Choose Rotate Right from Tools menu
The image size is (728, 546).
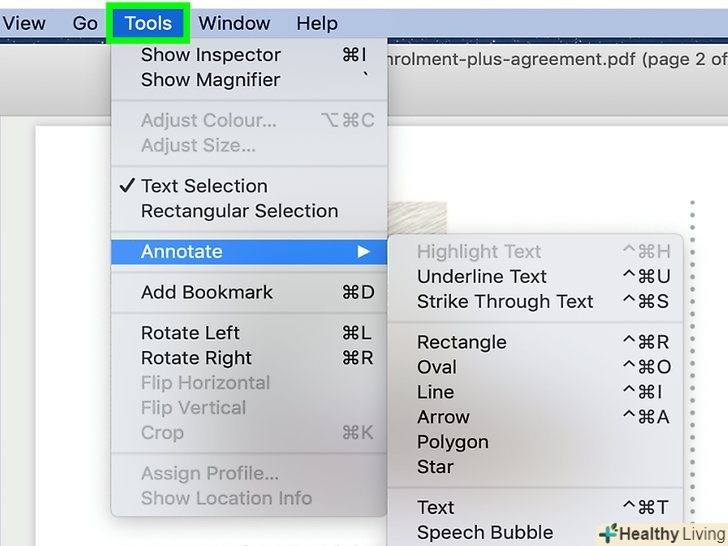[x=196, y=358]
